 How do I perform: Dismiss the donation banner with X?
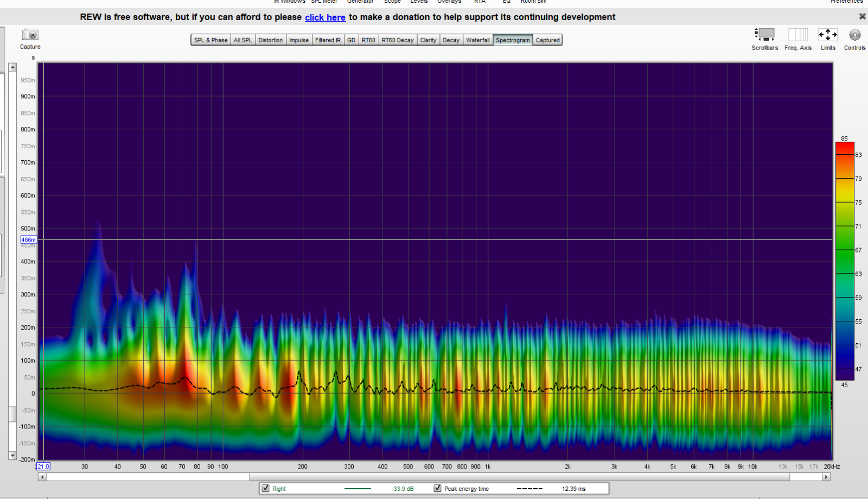tap(862, 17)
